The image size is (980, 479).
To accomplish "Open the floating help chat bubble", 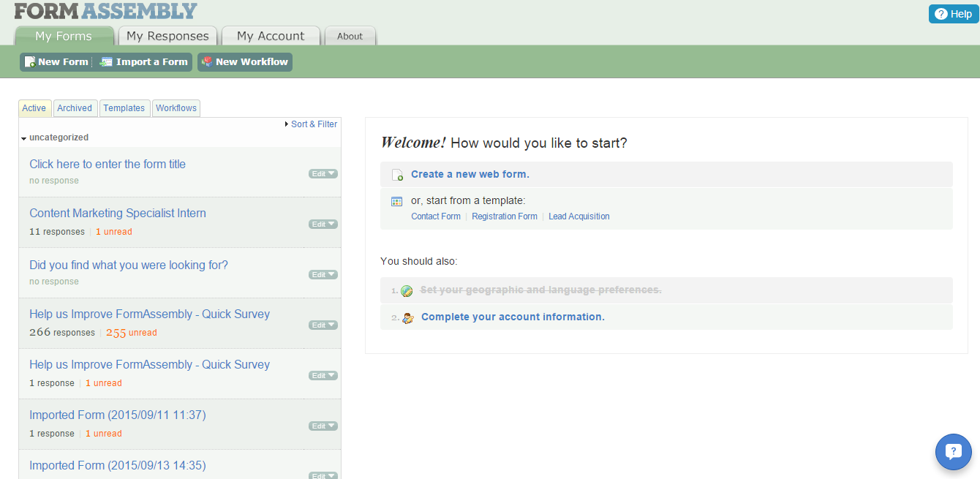I will (954, 452).
